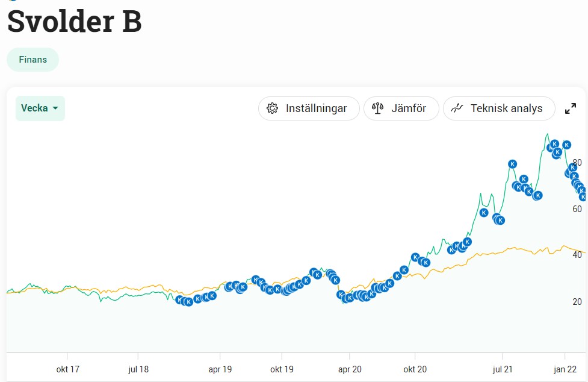
Task: Click the line chart icon for Teknisk analys
Action: point(457,108)
